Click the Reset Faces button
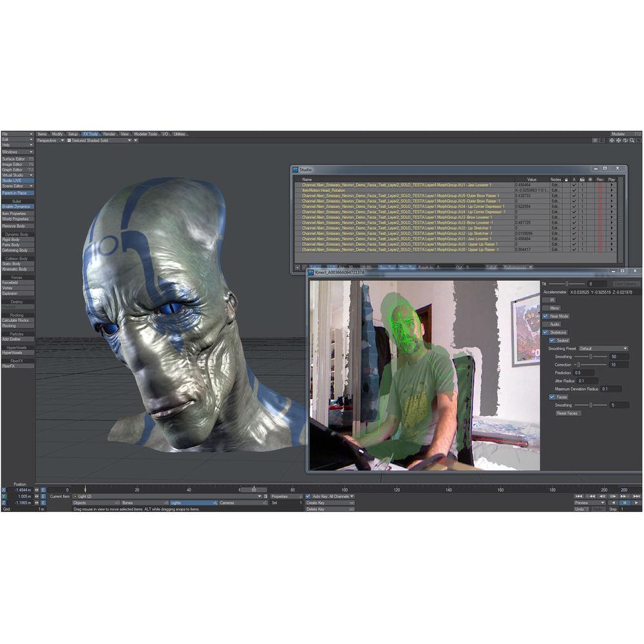The image size is (644, 644). (x=567, y=413)
